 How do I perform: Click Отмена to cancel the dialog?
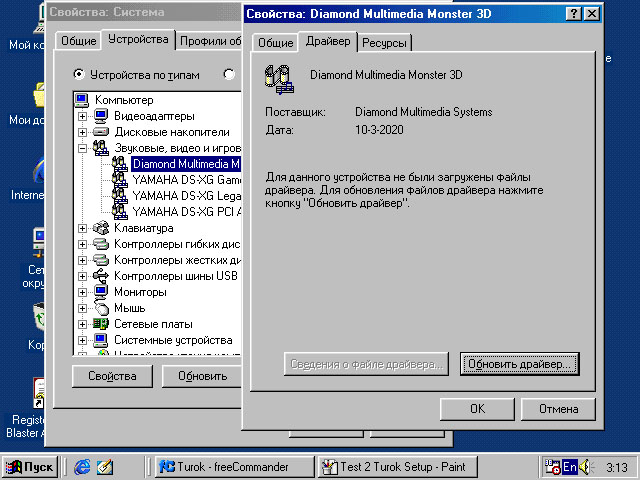558,409
